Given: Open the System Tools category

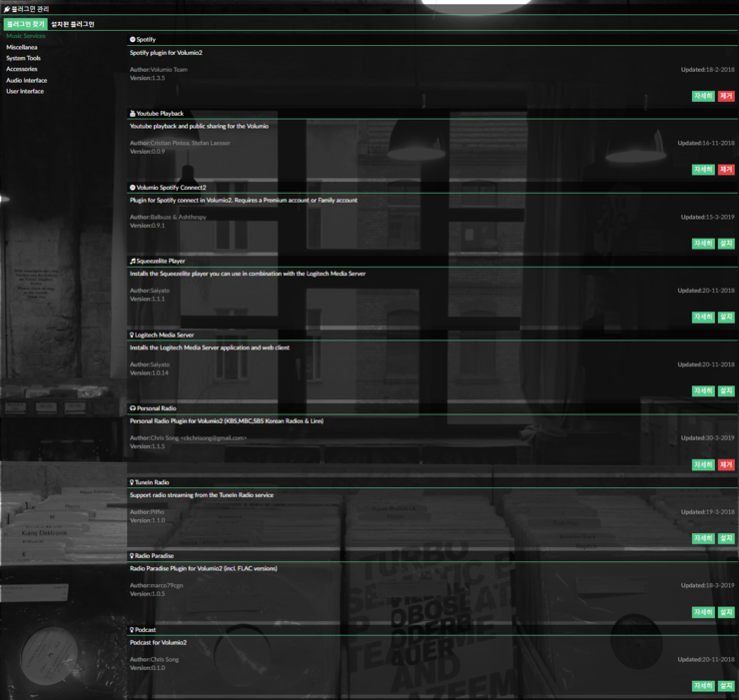Looking at the screenshot, I should click(x=24, y=58).
